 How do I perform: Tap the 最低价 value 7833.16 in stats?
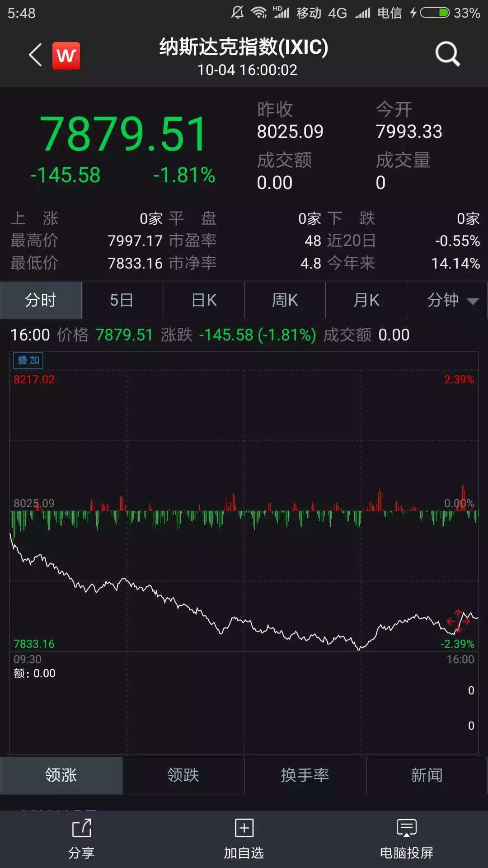click(135, 263)
